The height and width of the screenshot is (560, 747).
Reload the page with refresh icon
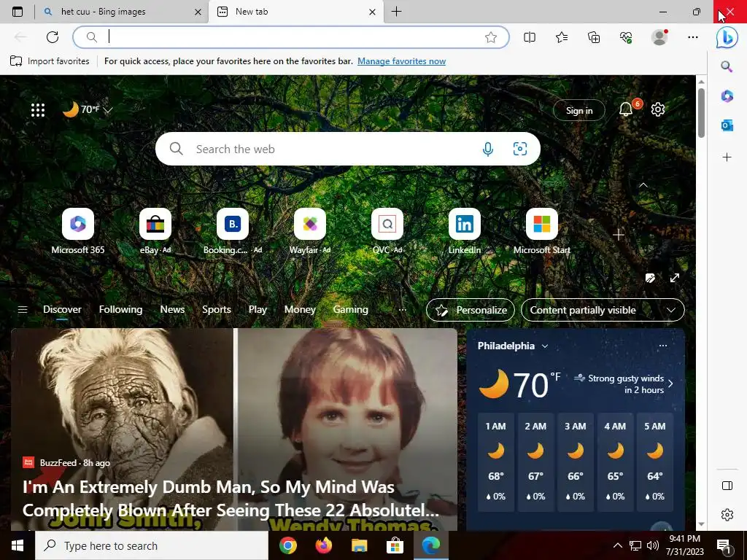tap(53, 37)
